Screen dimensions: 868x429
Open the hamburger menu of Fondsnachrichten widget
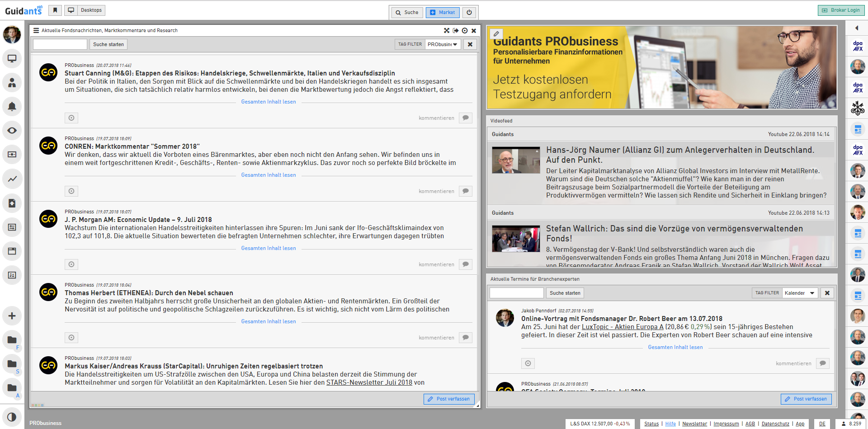[x=36, y=30]
